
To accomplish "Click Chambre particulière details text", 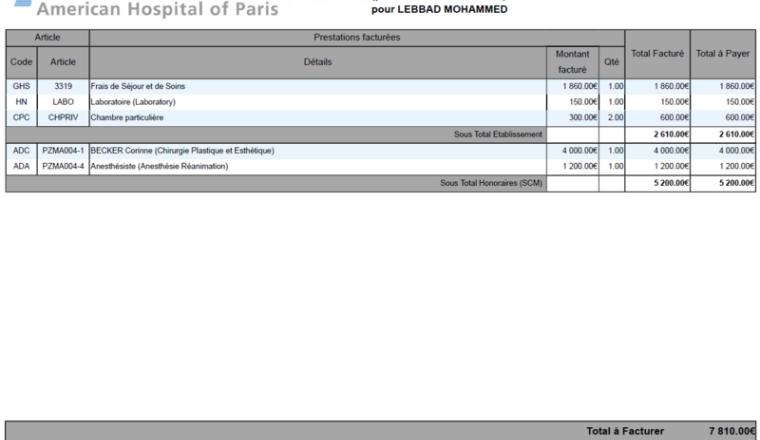I will coord(127,118).
